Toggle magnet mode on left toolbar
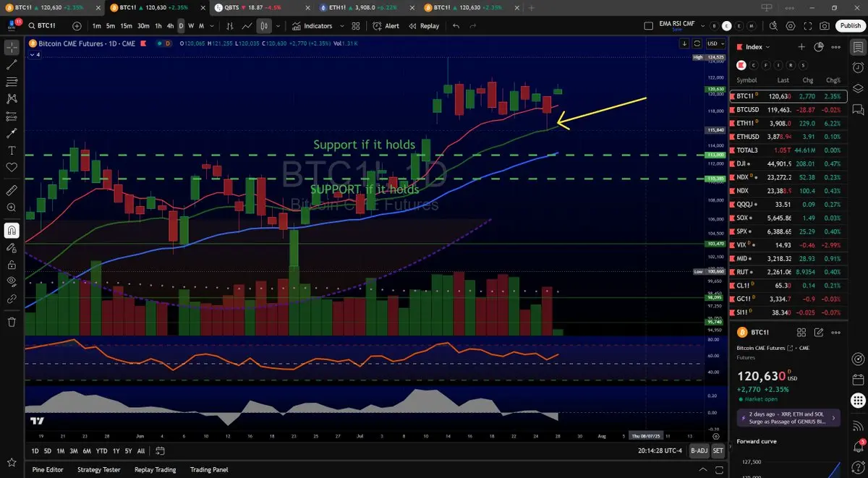868x478 pixels. tap(12, 231)
